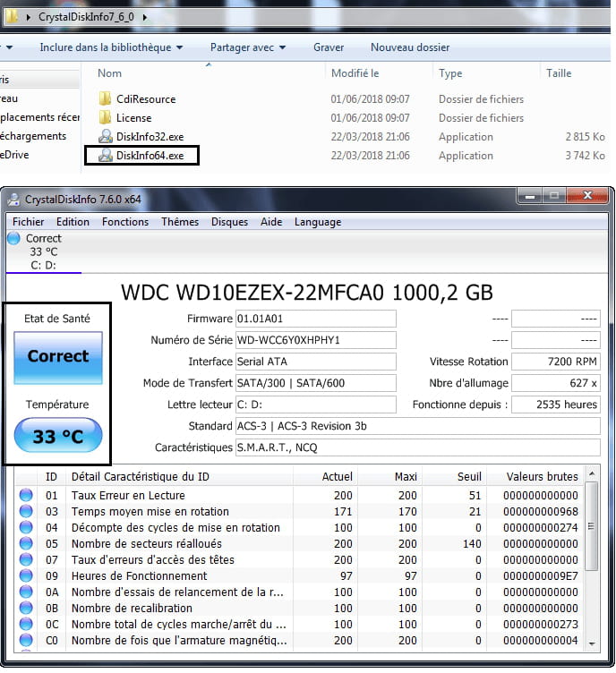Open the CdiResource folder icon
Screen dimensions: 616x673
point(105,98)
